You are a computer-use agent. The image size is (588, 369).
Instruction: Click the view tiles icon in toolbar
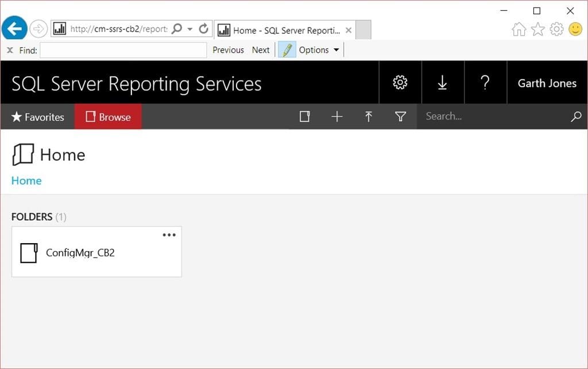pyautogui.click(x=305, y=116)
